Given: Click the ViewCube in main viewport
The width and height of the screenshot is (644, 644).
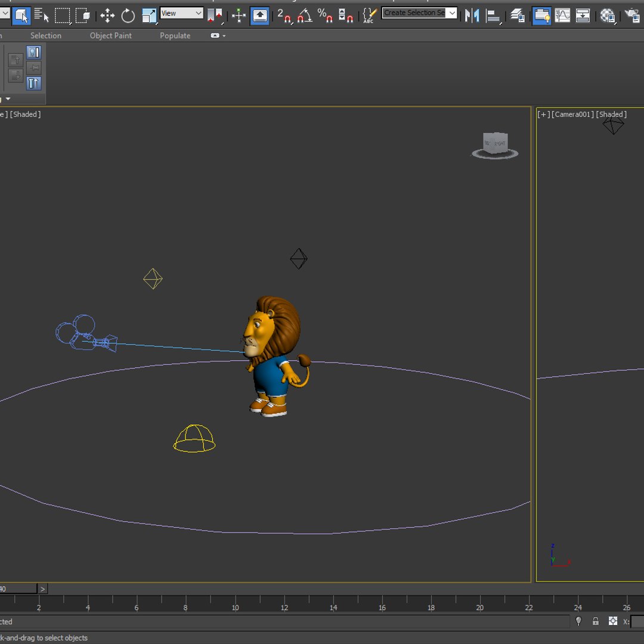Looking at the screenshot, I should (496, 143).
